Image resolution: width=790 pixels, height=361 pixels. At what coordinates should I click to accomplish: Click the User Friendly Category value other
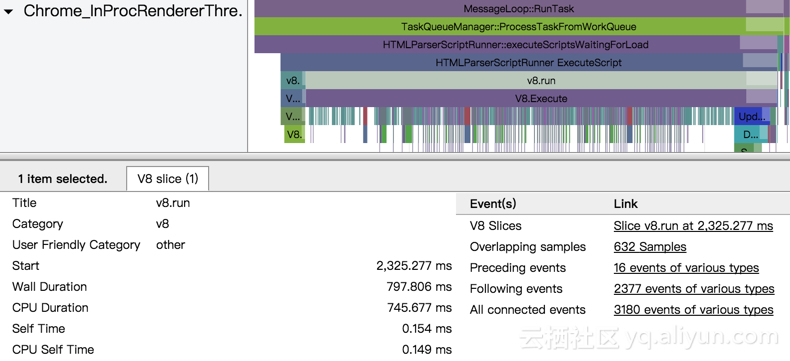[170, 245]
